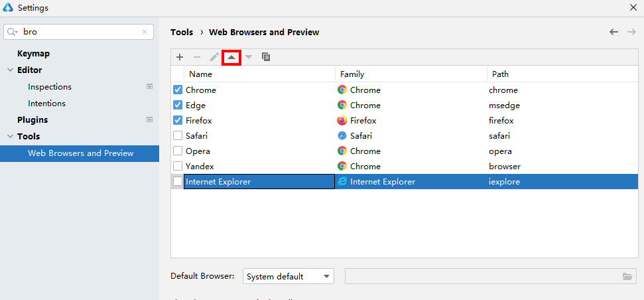Click Safari family icon

coord(342,135)
